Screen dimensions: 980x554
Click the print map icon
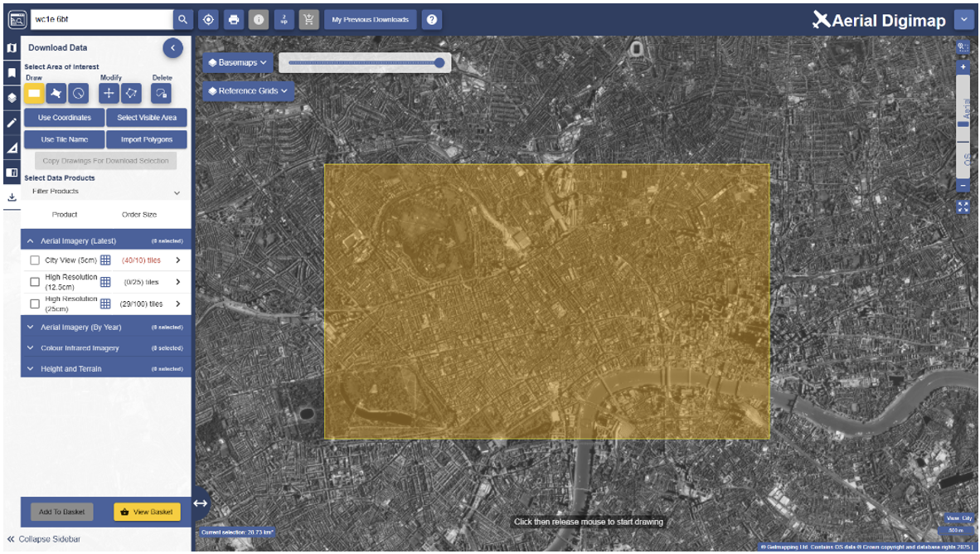tap(234, 19)
